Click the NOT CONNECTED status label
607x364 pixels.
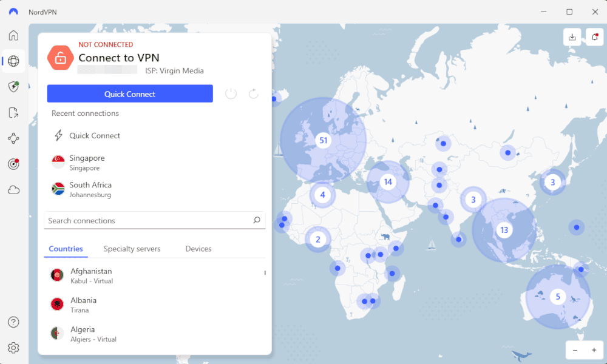pyautogui.click(x=106, y=44)
